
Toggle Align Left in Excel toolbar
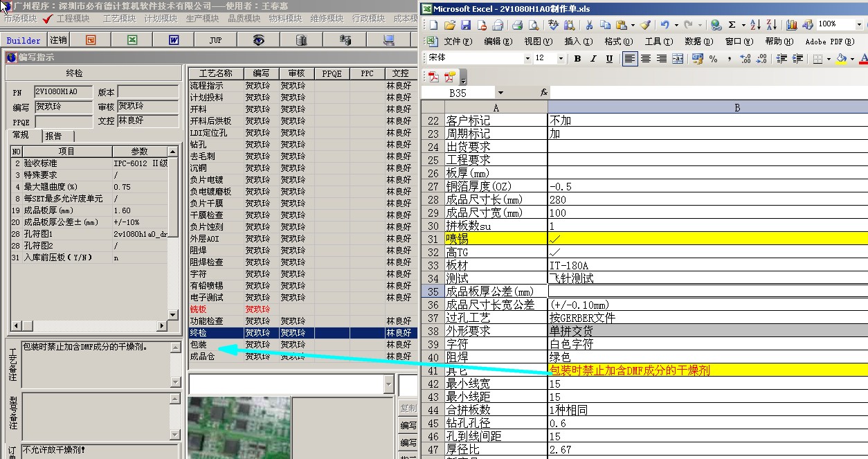pos(630,59)
